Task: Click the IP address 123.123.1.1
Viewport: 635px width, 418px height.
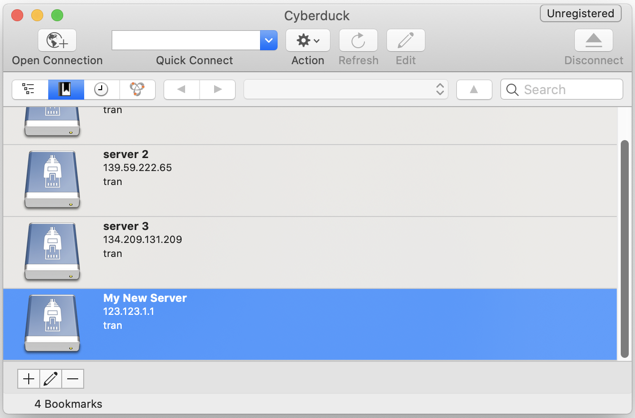Action: pyautogui.click(x=128, y=311)
